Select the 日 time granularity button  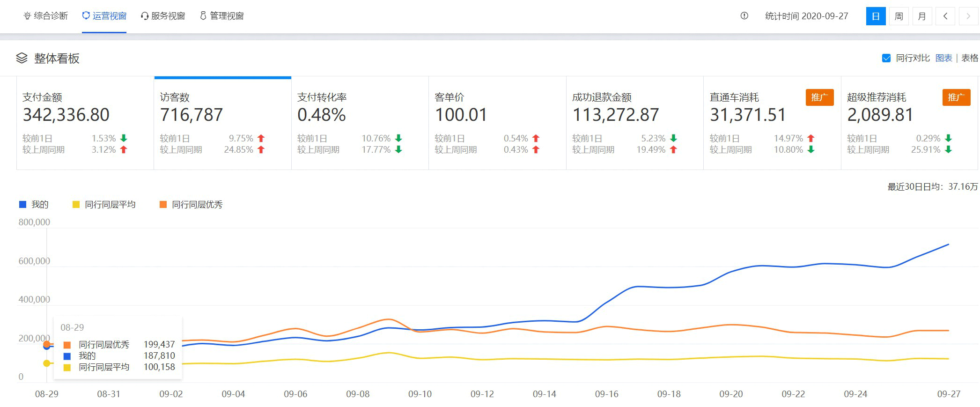coord(876,16)
